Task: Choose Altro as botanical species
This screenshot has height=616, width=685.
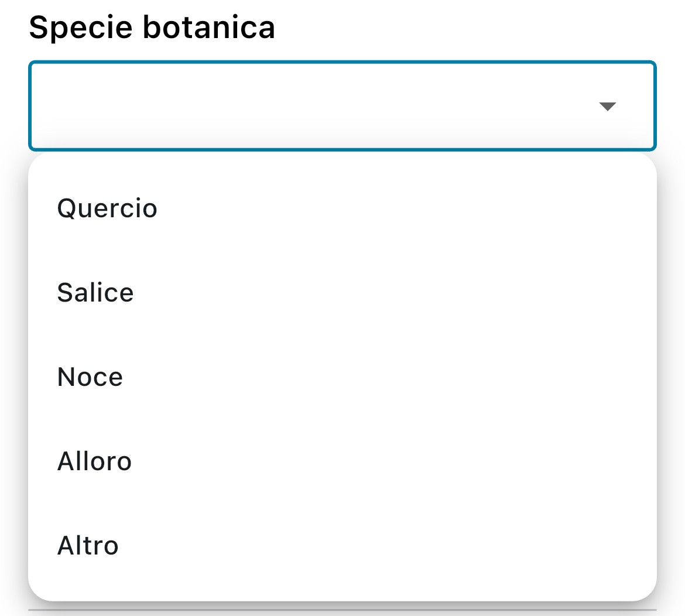Action: click(x=88, y=546)
